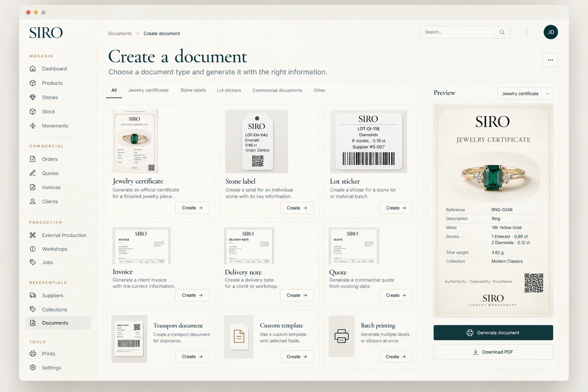This screenshot has width=588, height=392.
Task: Click Create under Jewelry certificate card
Action: (192, 208)
